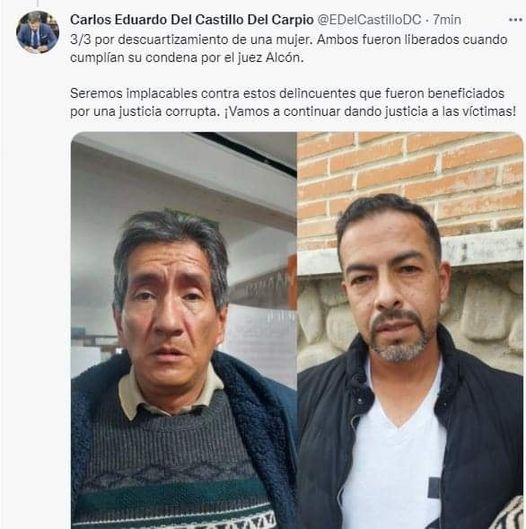Screen dimensions: 526x529
Task: Open tweet permalink via 7min timestamp
Action: 447,20
